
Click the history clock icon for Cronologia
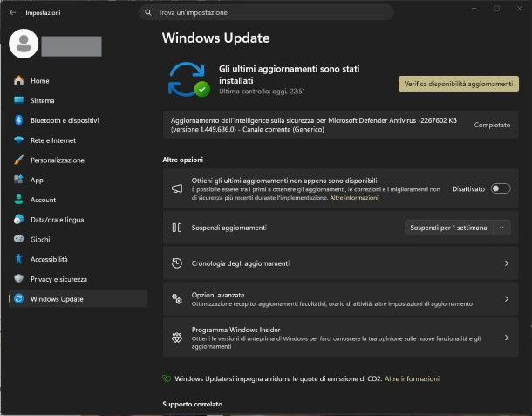tap(177, 263)
